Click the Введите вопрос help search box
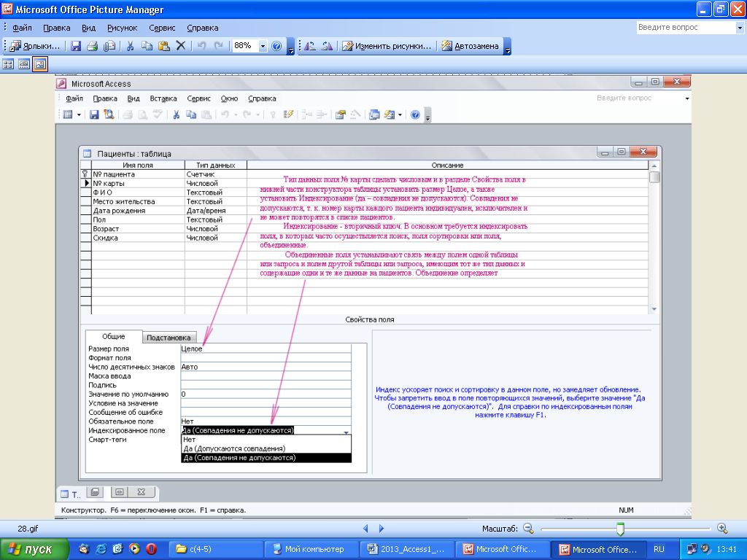Viewport: 747px width, 560px height. click(x=686, y=28)
